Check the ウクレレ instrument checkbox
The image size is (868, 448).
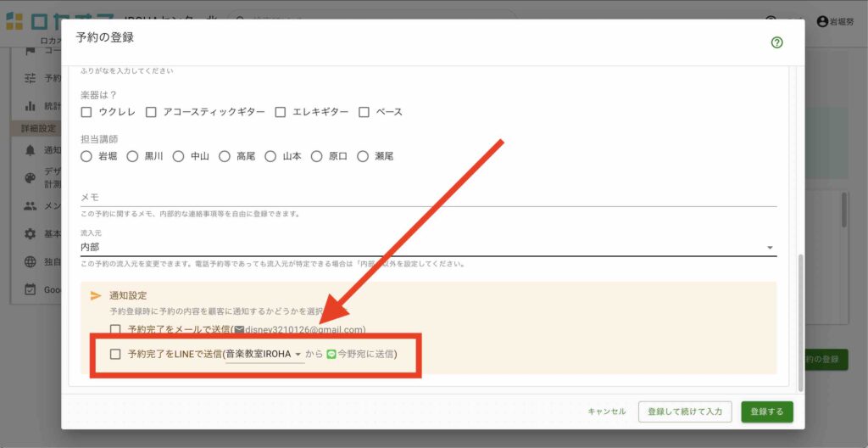click(86, 112)
